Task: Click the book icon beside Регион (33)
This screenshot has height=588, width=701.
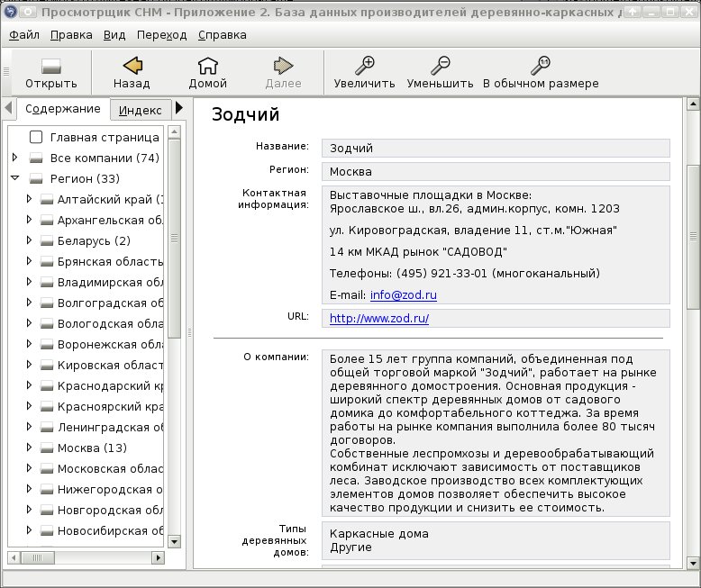Action: 36,178
